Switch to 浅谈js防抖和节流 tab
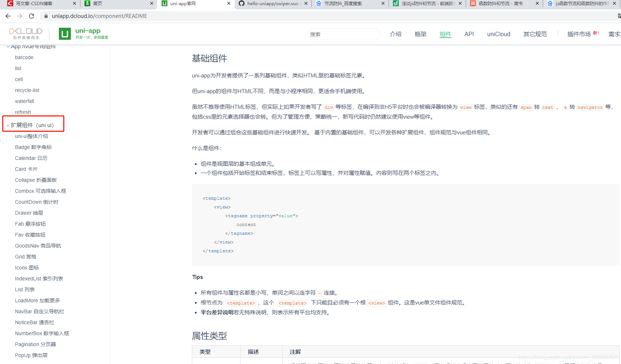Screen dimensions: 621x364 tap(428, 3)
